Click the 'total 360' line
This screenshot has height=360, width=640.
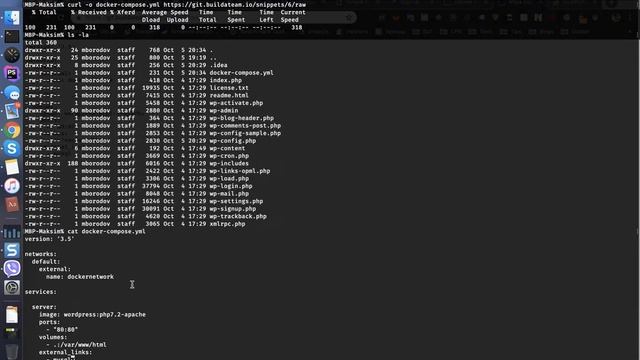click(40, 42)
